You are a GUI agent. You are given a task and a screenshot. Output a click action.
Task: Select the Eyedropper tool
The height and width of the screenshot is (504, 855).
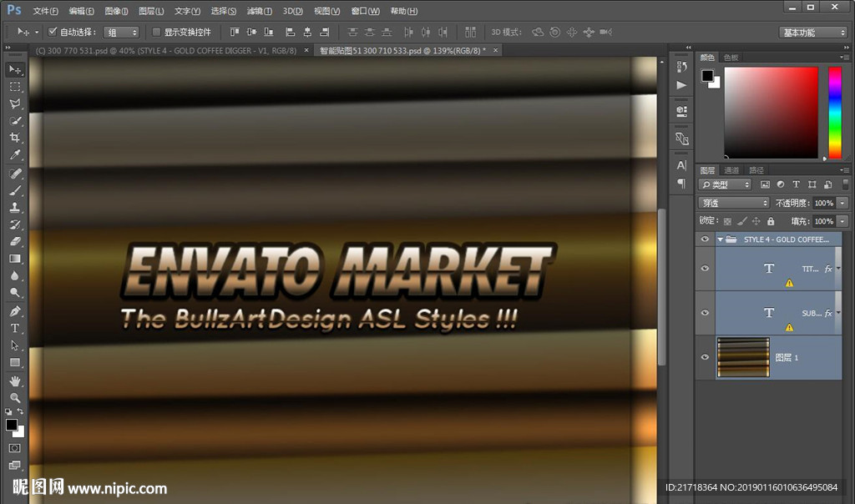(x=15, y=154)
